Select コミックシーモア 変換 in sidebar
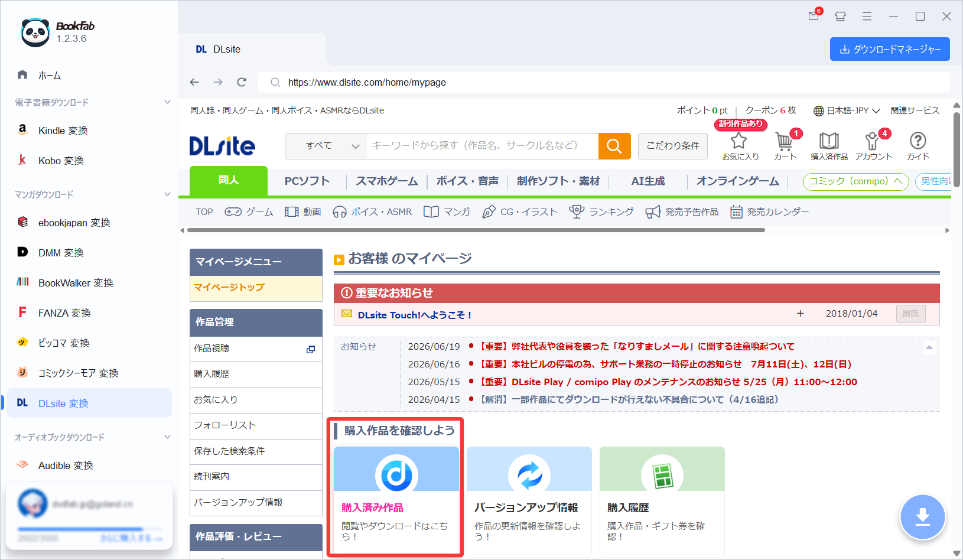This screenshot has height=560, width=963. tap(89, 373)
